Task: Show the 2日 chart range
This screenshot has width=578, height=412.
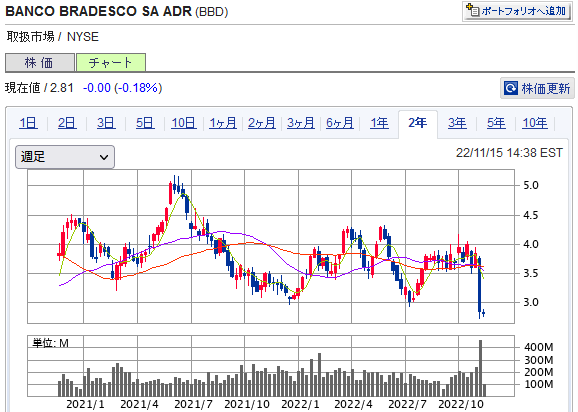Action: [x=67, y=123]
